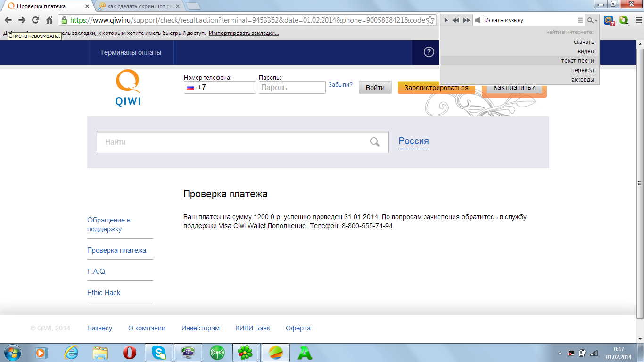
Task: Open the Ethic Hack sidebar link
Action: pyautogui.click(x=104, y=293)
